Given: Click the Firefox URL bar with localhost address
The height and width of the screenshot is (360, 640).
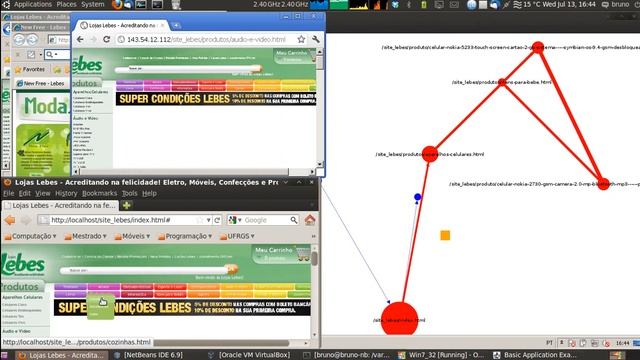Looking at the screenshot, I should (124, 220).
